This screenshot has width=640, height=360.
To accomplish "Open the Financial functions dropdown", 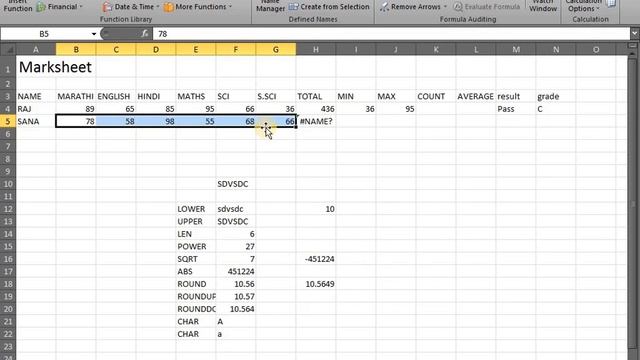I will pyautogui.click(x=60, y=7).
